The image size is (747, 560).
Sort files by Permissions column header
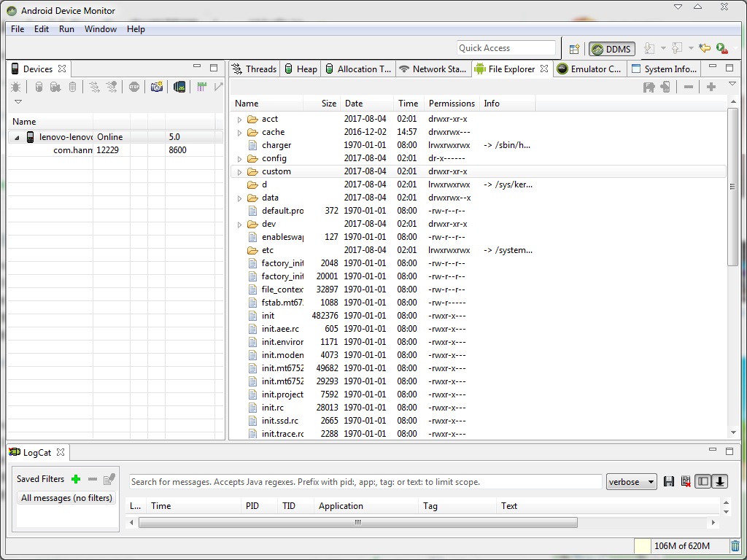452,104
